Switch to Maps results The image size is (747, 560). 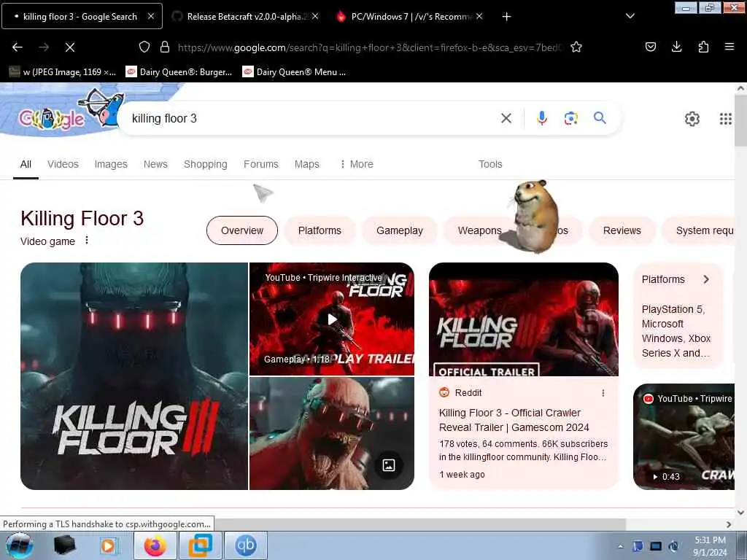(307, 164)
